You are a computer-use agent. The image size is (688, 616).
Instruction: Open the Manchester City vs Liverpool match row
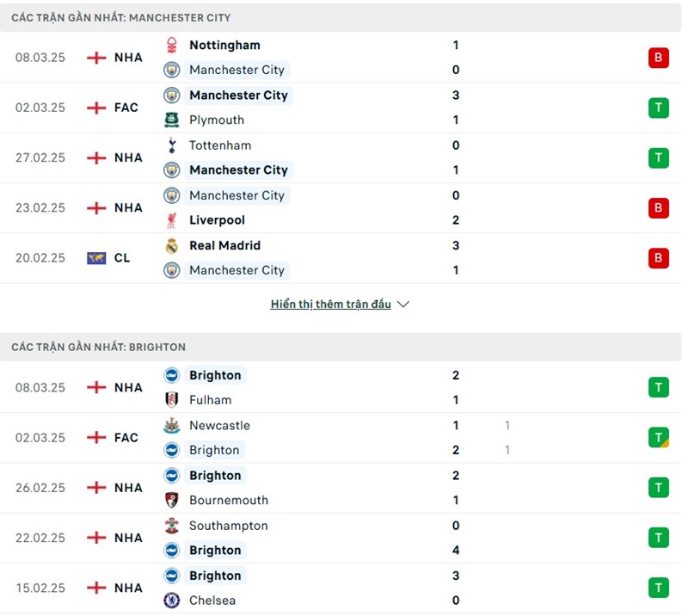(x=344, y=207)
